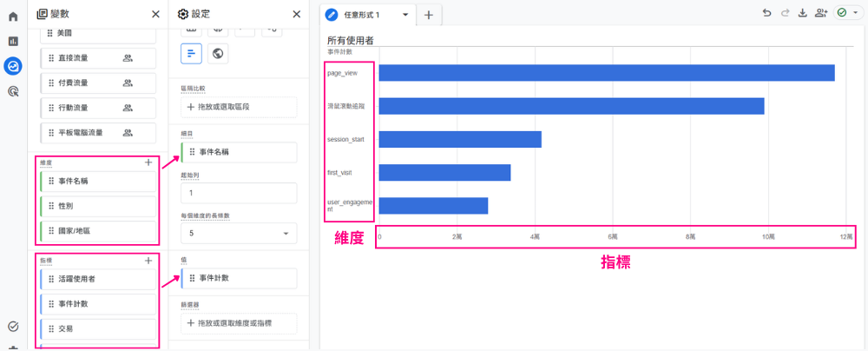Close the 變數 panel

click(x=155, y=15)
